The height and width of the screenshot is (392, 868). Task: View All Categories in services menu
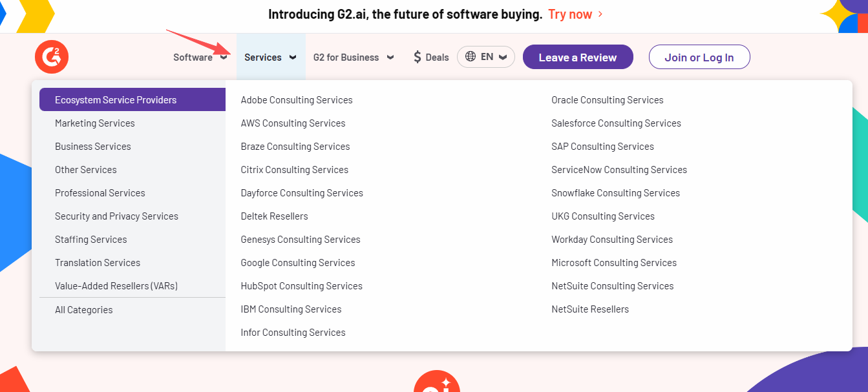(84, 310)
